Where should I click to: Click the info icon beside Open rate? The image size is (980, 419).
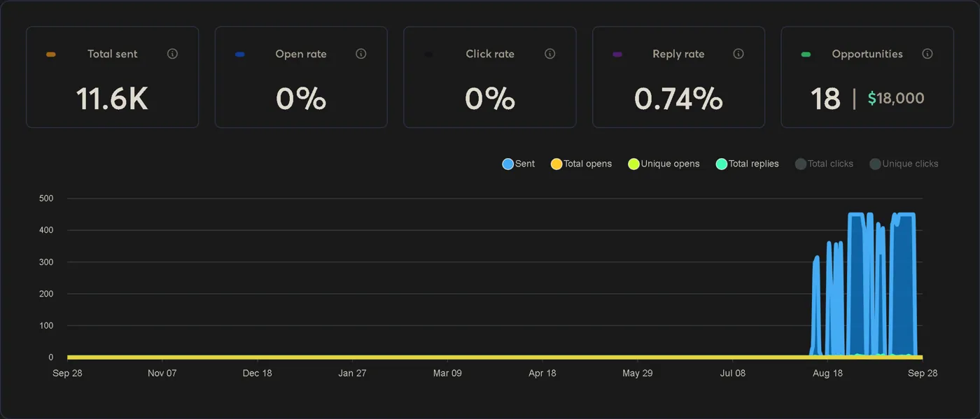[x=361, y=54]
